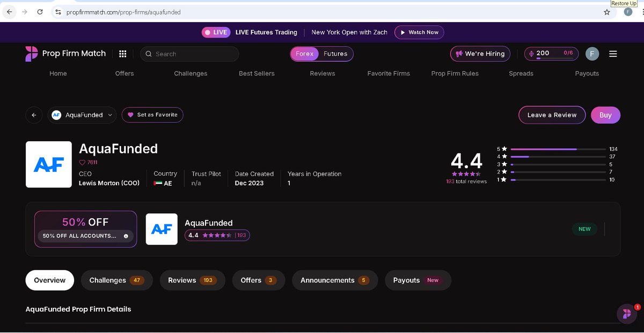Select the Offers 3 tab

click(x=259, y=280)
